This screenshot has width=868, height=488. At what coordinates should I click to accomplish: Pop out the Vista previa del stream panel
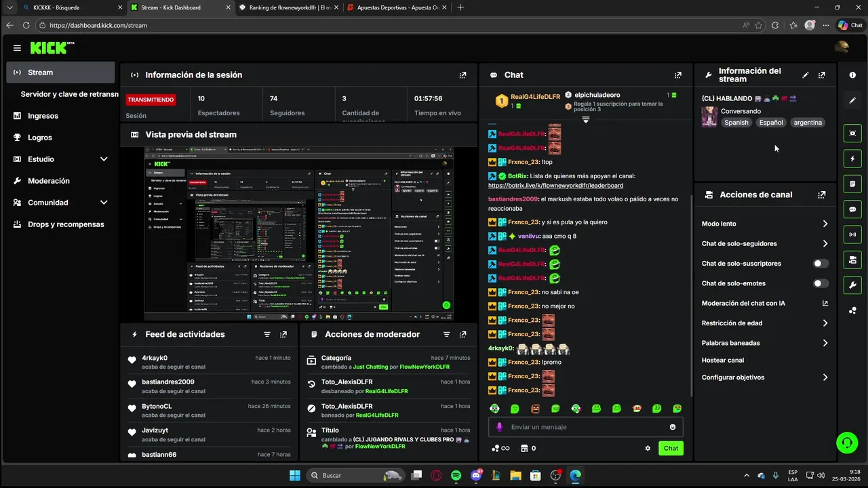pos(462,135)
